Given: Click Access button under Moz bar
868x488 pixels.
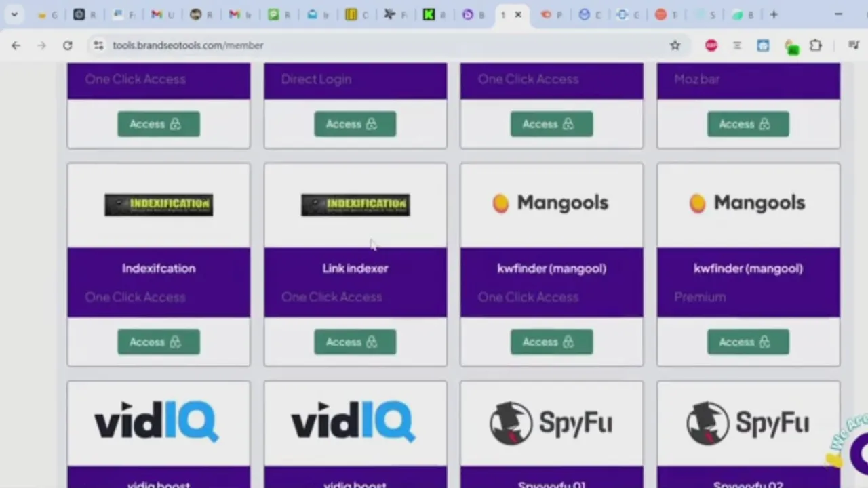Looking at the screenshot, I should tap(748, 124).
